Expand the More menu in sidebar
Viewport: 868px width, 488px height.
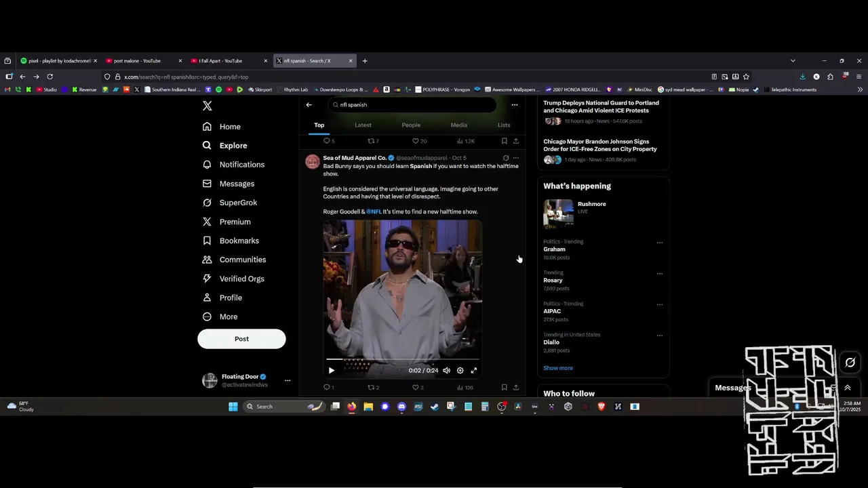tap(220, 317)
